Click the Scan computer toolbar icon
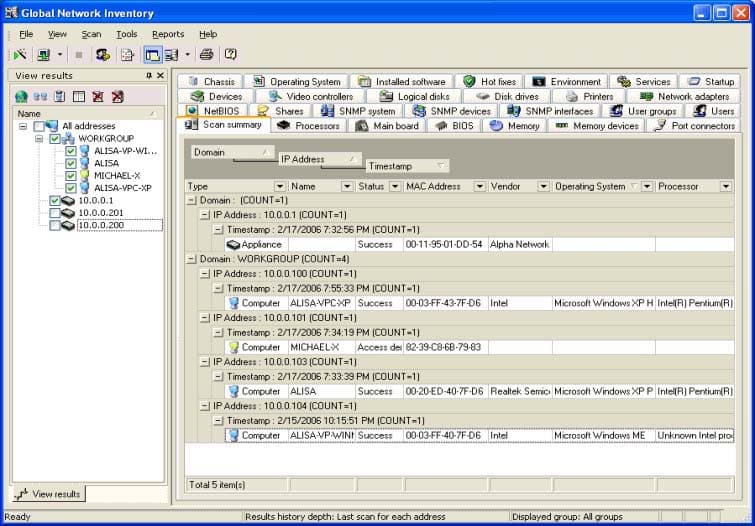Viewport: 755px width, 526px height. [44, 54]
